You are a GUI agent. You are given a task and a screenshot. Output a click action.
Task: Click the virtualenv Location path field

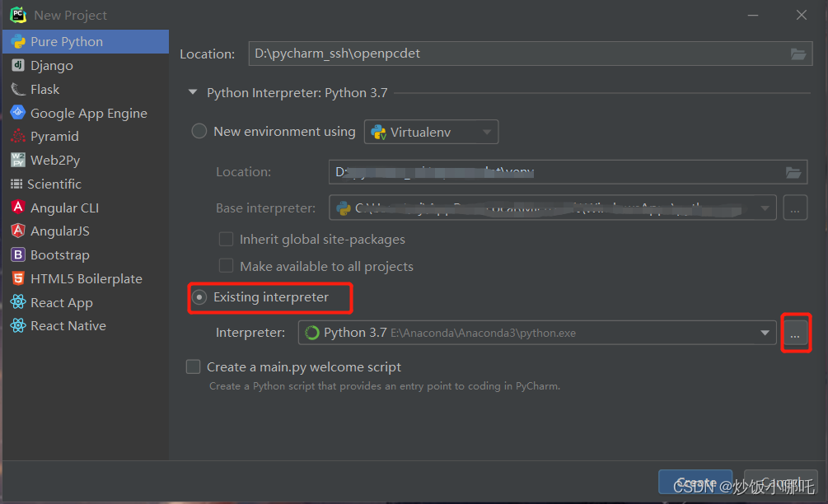click(568, 172)
